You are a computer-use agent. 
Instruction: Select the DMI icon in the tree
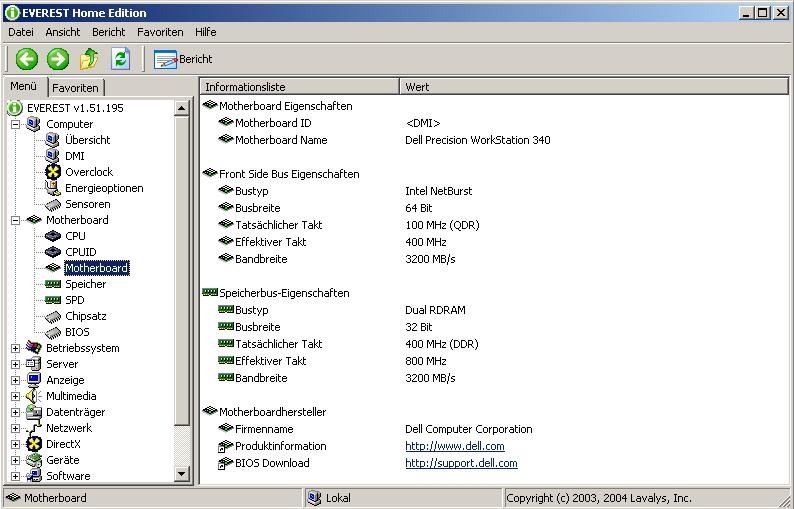tap(52, 155)
